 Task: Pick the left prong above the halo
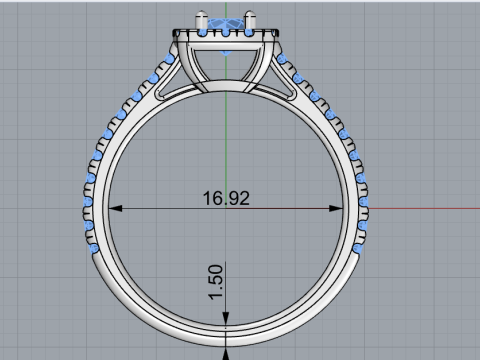pos(201,20)
